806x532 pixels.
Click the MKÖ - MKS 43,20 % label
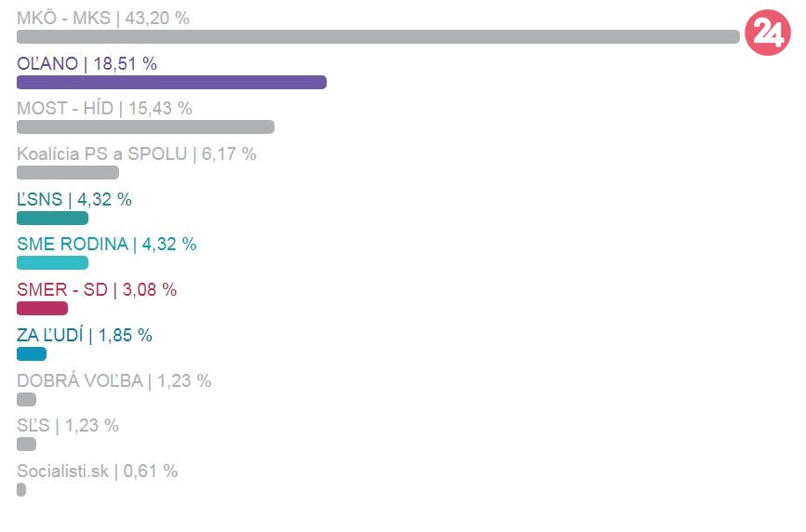click(x=103, y=18)
